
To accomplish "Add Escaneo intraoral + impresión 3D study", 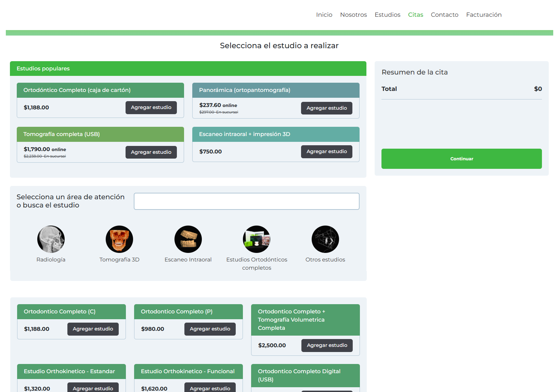I will pos(326,152).
